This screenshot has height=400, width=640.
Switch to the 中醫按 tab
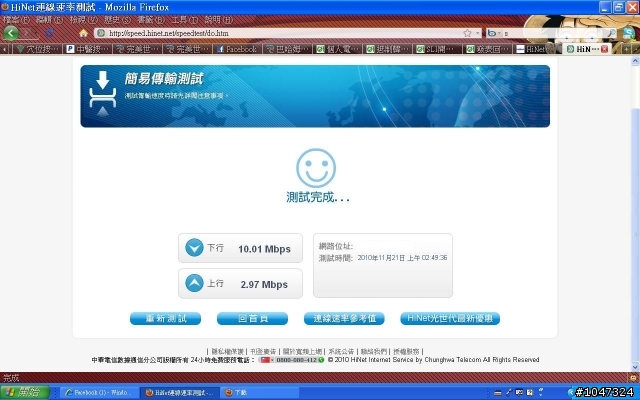[x=88, y=49]
